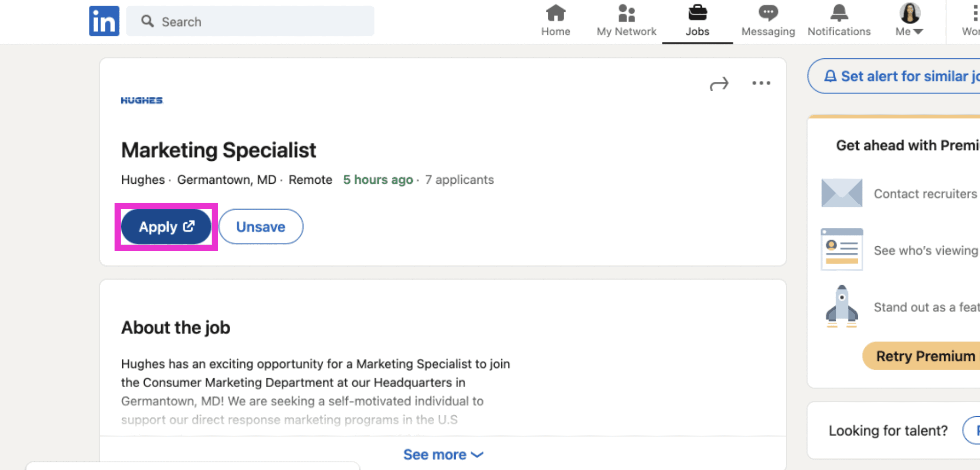980x470 pixels.
Task: Select the Jobs tab
Action: pos(697,21)
